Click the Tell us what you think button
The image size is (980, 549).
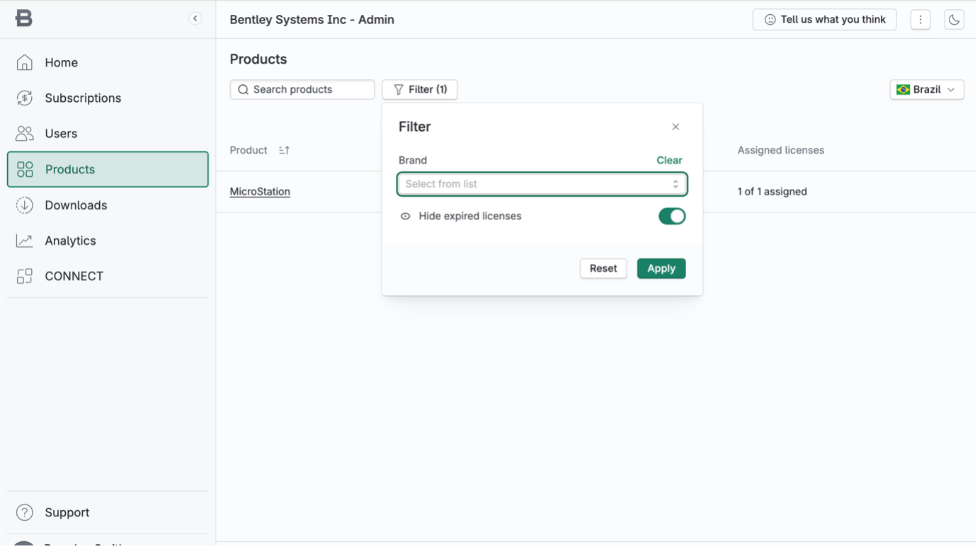point(827,20)
